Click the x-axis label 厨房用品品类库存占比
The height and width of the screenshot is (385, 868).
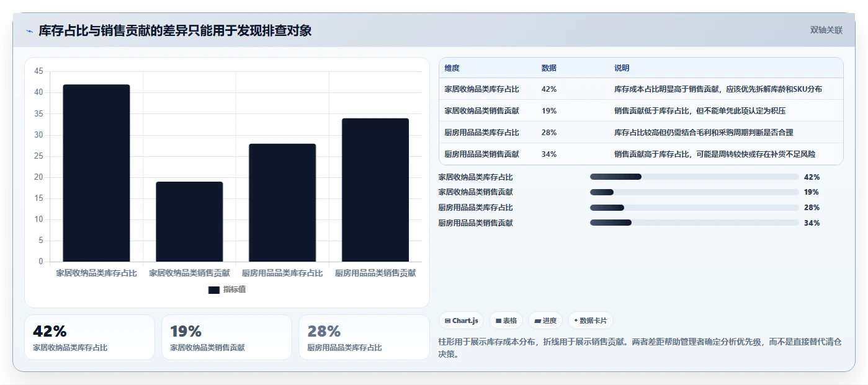click(282, 273)
